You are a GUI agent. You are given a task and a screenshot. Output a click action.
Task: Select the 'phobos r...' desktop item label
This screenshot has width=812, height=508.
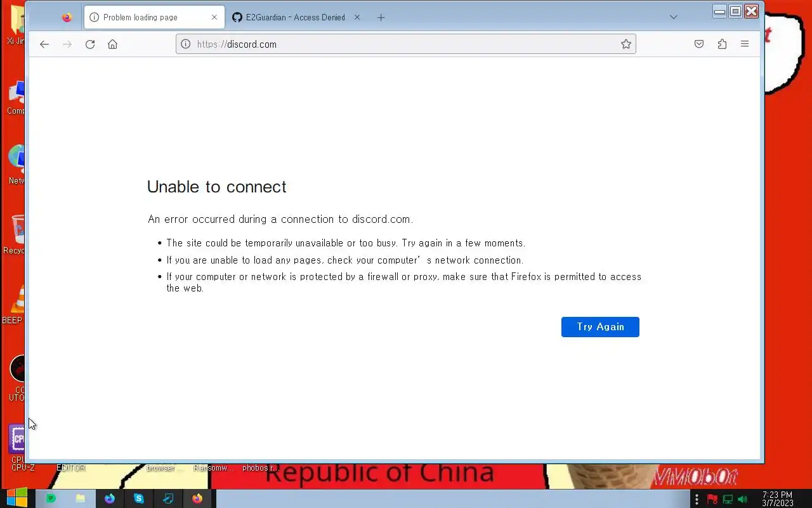(x=261, y=468)
